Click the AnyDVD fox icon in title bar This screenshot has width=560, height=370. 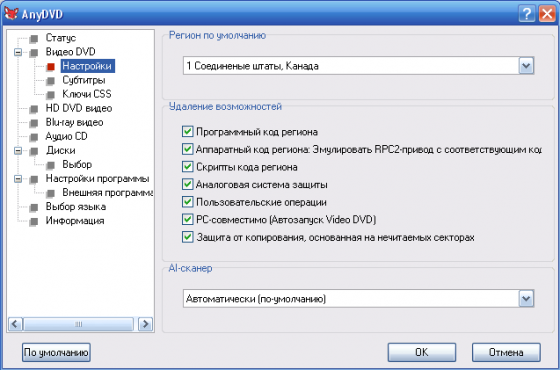coord(11,14)
